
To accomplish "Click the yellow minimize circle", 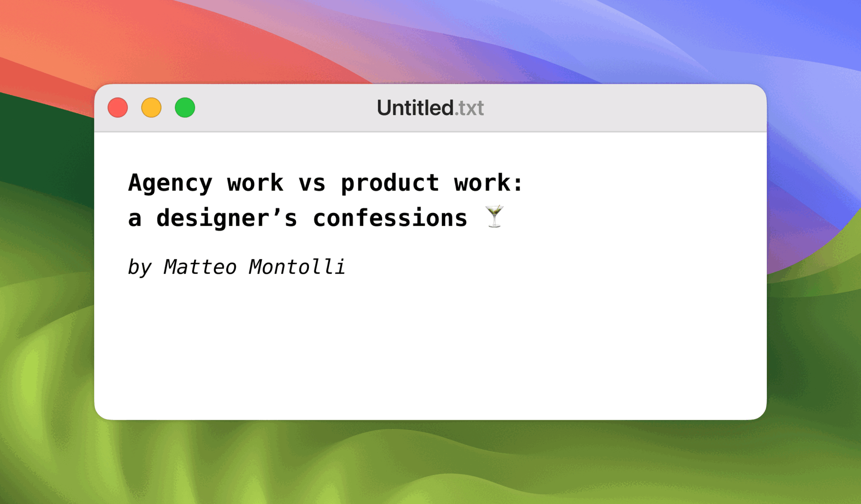I will pyautogui.click(x=151, y=108).
